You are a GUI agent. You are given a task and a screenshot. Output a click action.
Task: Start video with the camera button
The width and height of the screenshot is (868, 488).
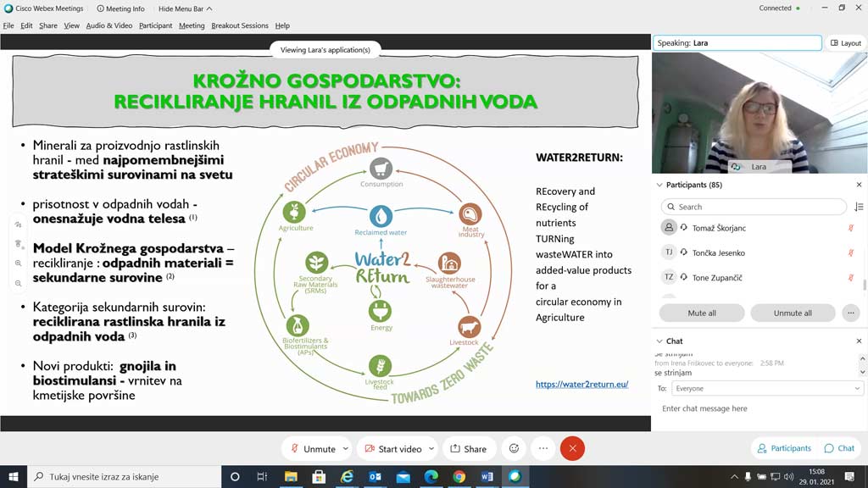coord(393,449)
